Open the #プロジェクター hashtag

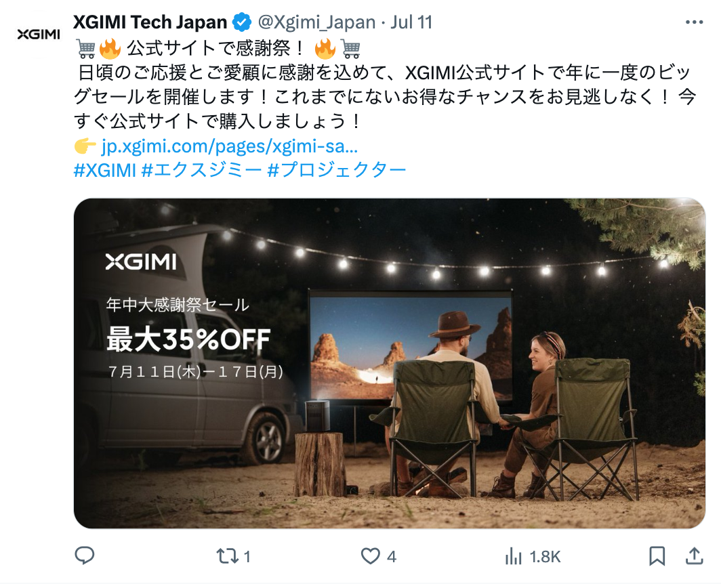pos(337,171)
